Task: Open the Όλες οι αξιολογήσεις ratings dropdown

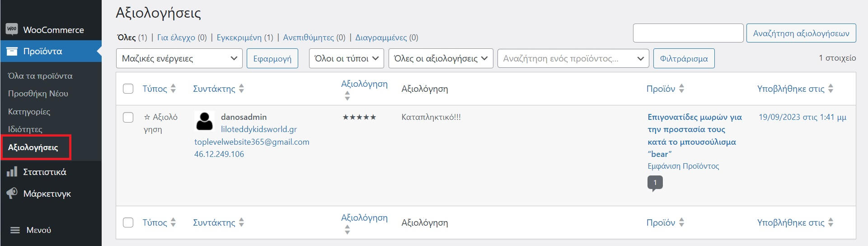Action: click(x=441, y=58)
